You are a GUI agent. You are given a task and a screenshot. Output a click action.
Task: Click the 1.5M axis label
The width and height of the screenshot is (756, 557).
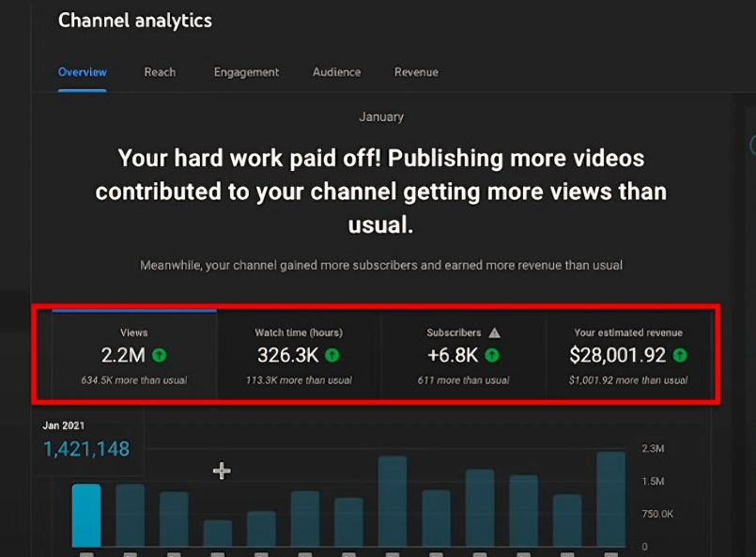point(653,481)
